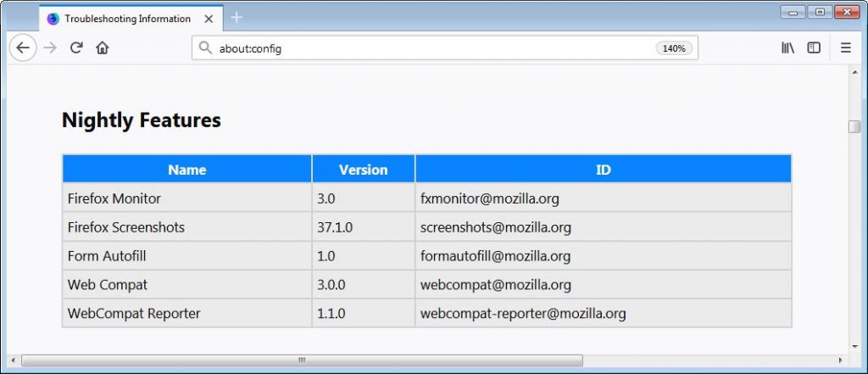868x374 pixels.
Task: Click Firefox Monitor version 3.0 cell
Action: (364, 198)
